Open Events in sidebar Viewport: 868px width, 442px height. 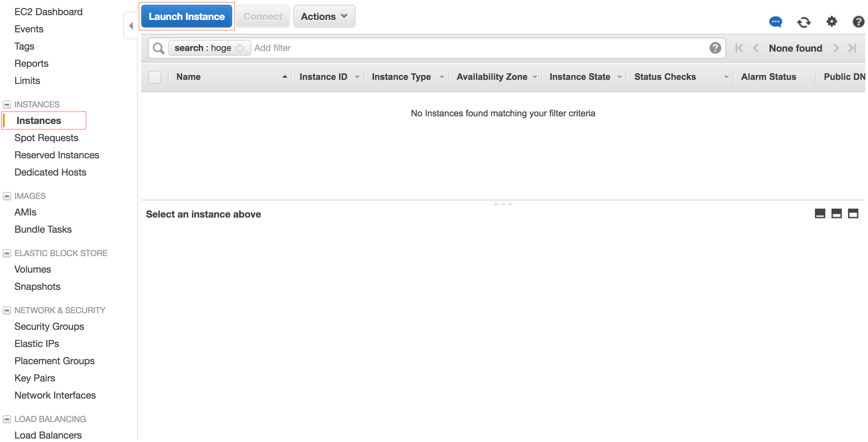pos(29,29)
